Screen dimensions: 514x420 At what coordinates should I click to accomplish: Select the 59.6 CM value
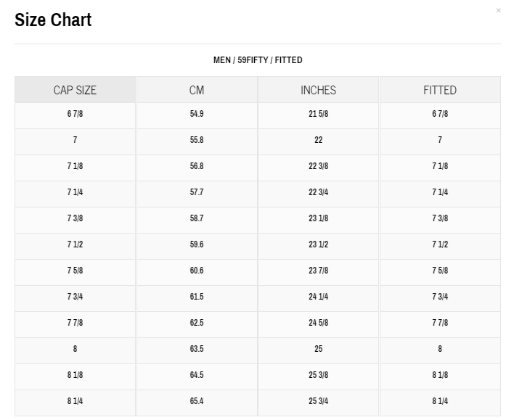(x=197, y=244)
